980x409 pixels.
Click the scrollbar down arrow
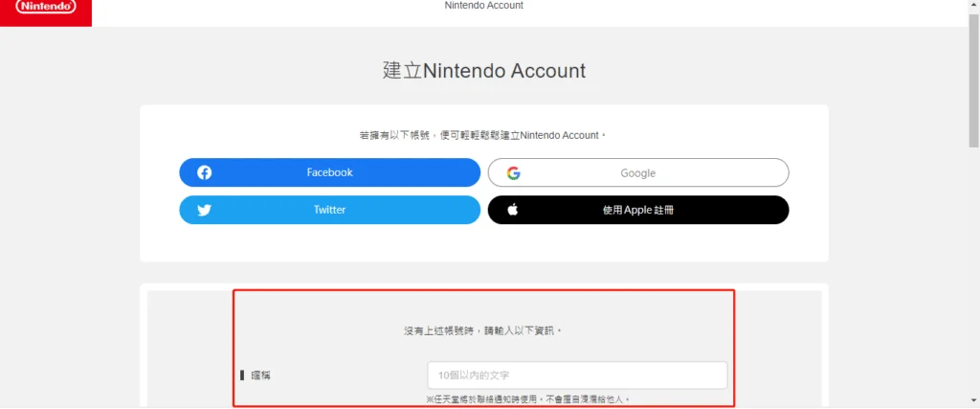click(x=974, y=399)
